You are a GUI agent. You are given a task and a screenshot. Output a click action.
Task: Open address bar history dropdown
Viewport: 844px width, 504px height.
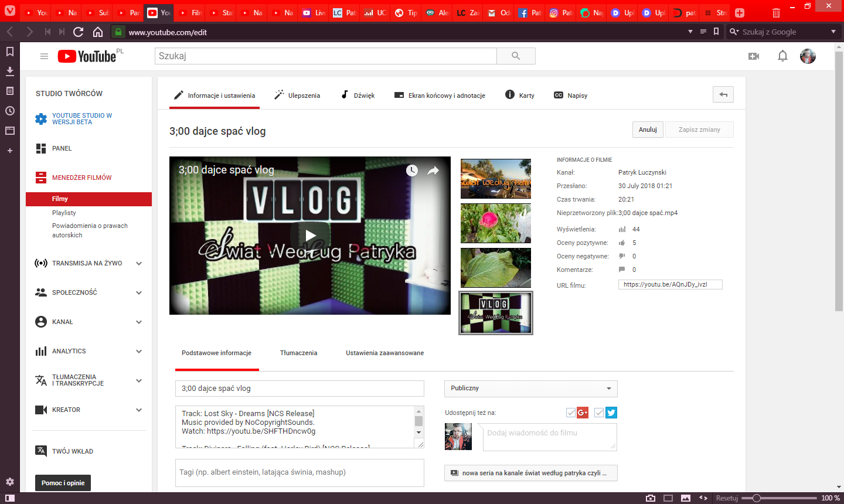[690, 32]
